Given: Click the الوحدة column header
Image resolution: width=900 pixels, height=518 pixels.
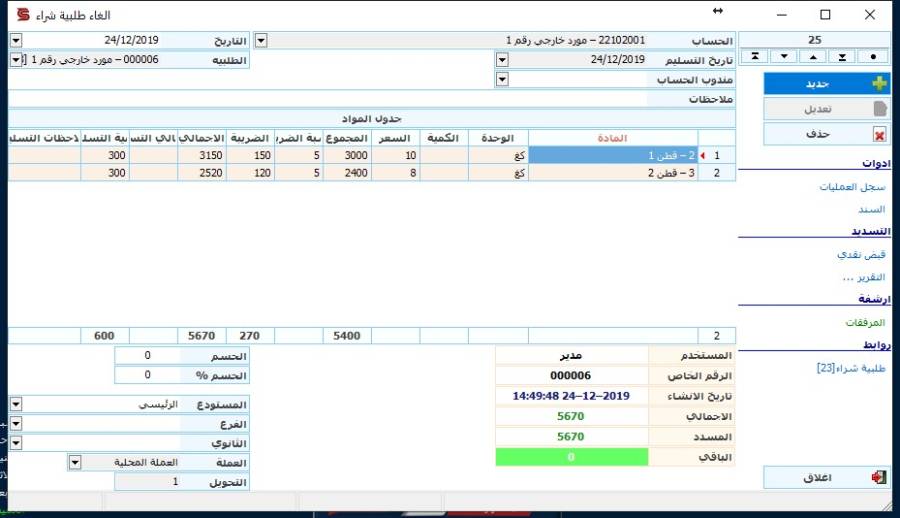Looking at the screenshot, I should (x=498, y=138).
